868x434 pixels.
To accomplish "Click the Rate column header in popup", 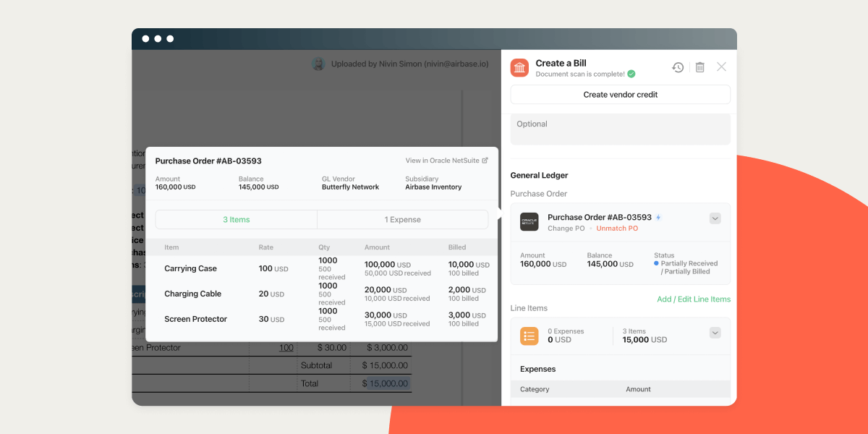I will [266, 247].
